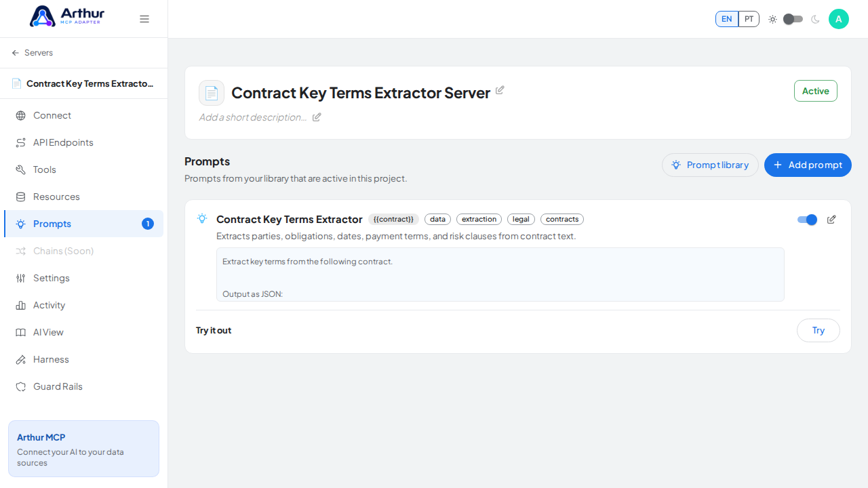Click the Contract Key Terms Extractor prompt title
868x488 pixels.
[x=290, y=220]
